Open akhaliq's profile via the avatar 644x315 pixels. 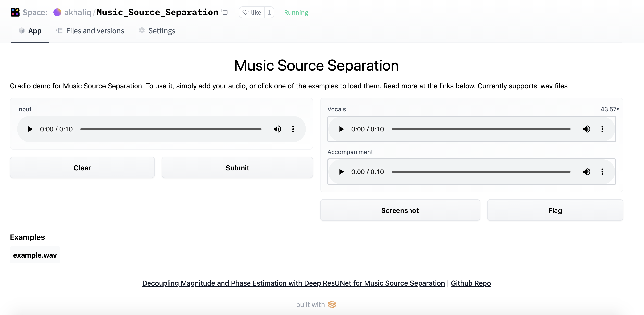(x=57, y=12)
